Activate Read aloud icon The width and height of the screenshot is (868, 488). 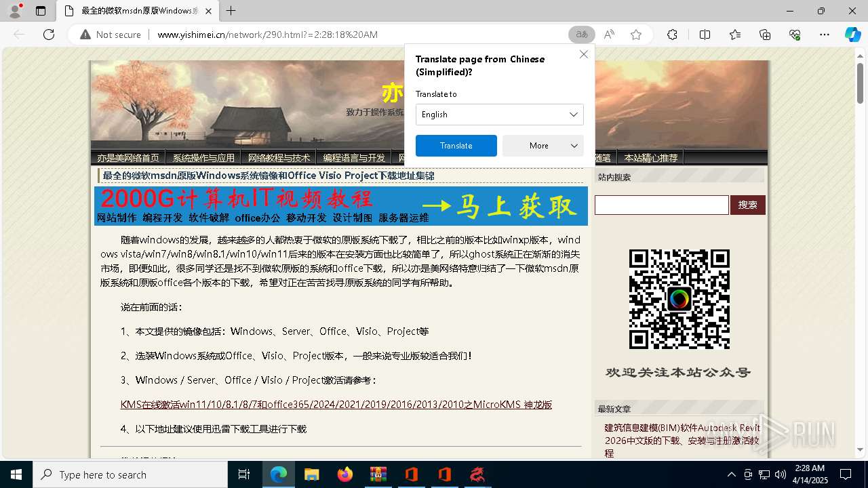(x=609, y=35)
